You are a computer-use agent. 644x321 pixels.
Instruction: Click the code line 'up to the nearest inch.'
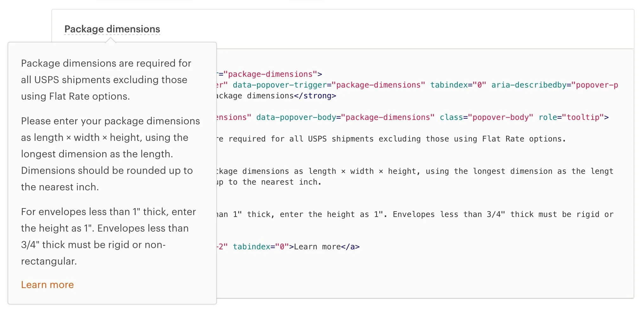[x=269, y=182]
